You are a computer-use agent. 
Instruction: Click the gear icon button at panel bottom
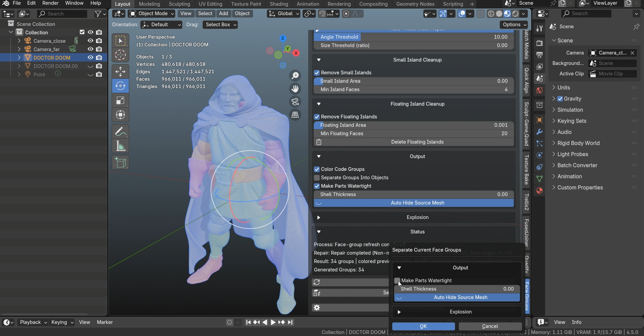coord(317,307)
